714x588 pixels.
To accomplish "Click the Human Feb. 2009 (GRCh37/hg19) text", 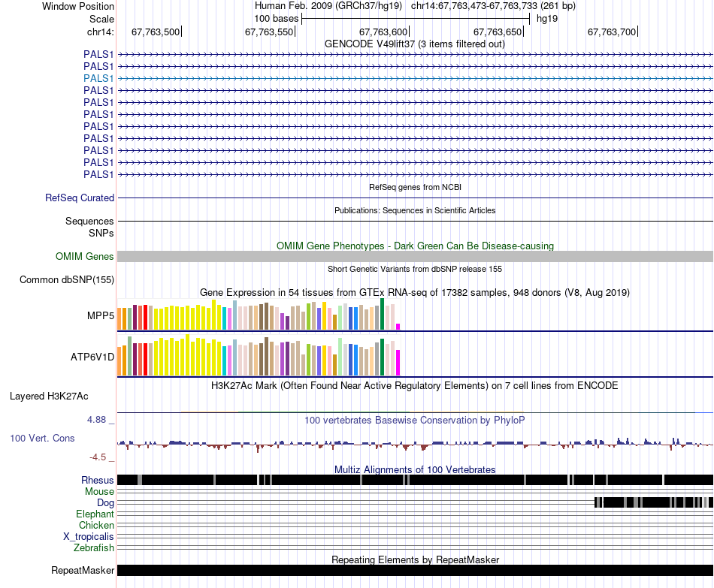I will (328, 6).
